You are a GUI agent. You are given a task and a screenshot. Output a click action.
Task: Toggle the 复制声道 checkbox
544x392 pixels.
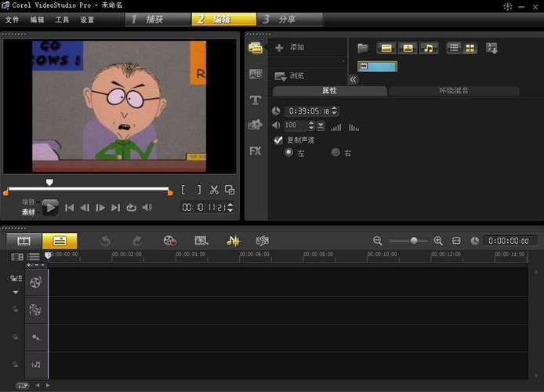(278, 140)
